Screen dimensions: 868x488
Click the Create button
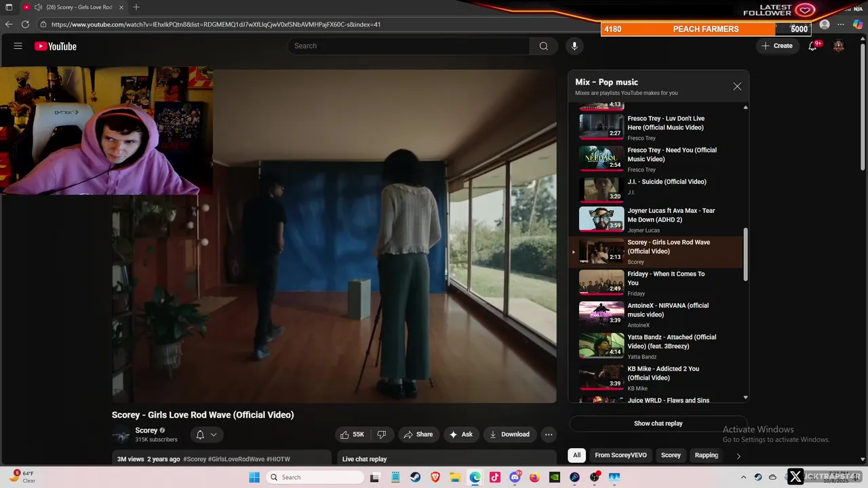point(777,46)
